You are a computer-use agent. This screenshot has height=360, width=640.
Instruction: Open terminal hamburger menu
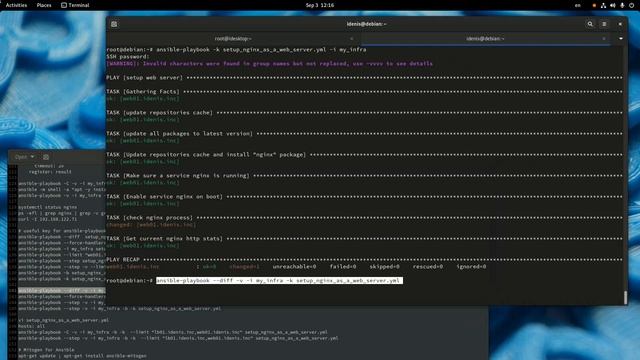click(604, 24)
